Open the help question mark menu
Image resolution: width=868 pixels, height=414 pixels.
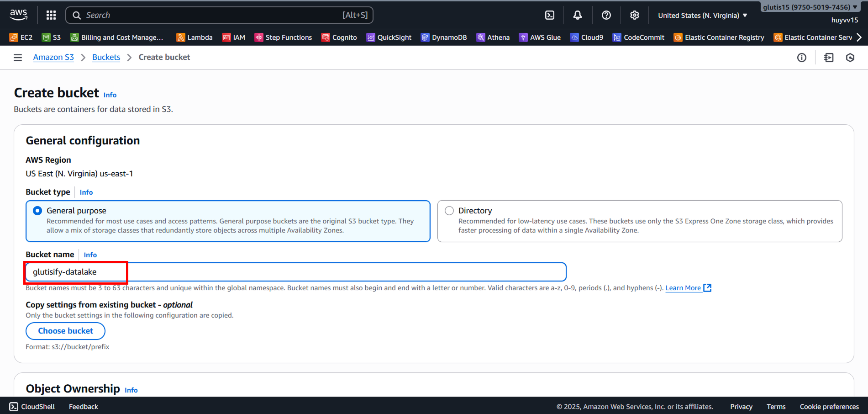[x=606, y=15]
